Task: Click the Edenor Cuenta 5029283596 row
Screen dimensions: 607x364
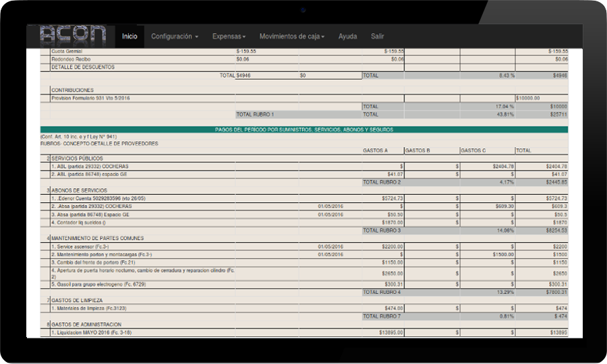Action: [98, 198]
